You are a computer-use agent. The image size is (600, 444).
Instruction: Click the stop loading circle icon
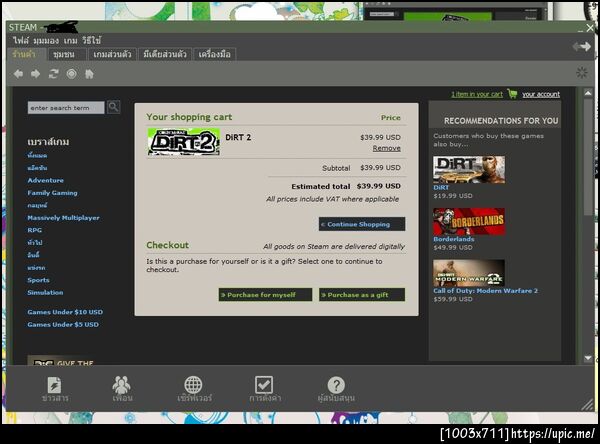tap(71, 74)
